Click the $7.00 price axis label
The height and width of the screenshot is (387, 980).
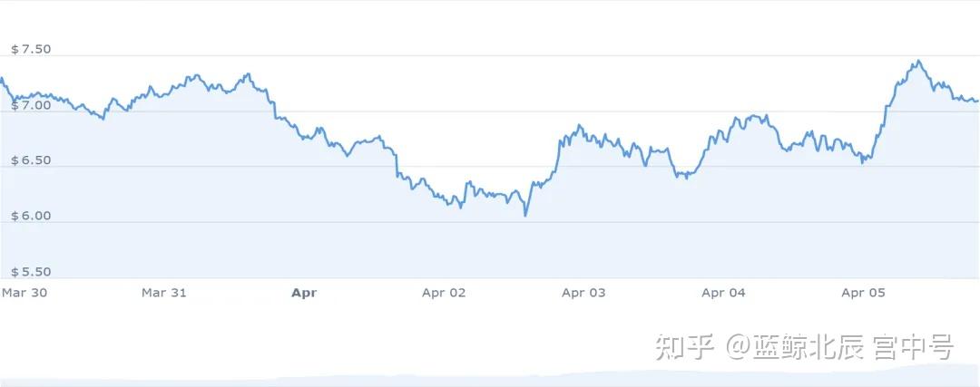click(31, 105)
